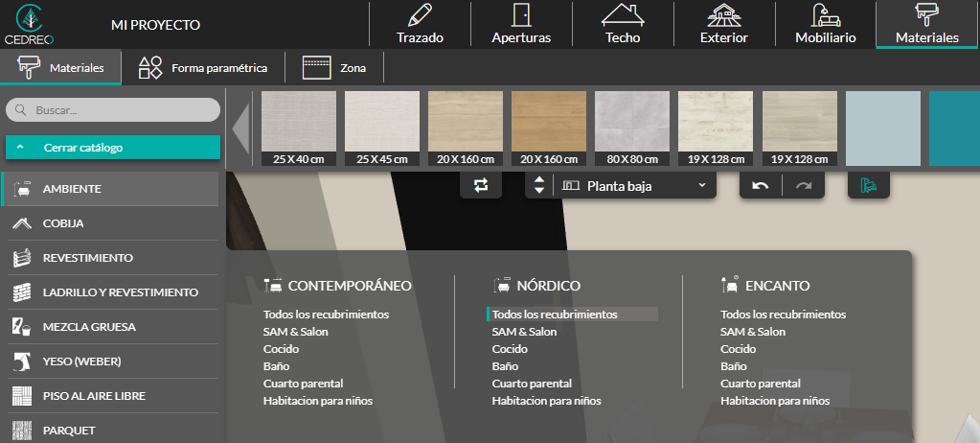Pick the beige 19 X 128 cm plank
Image resolution: width=980 pixels, height=443 pixels.
click(799, 128)
